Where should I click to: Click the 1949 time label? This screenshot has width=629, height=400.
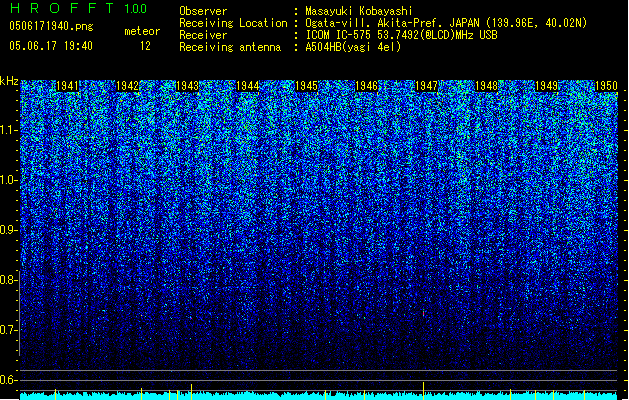click(x=546, y=86)
